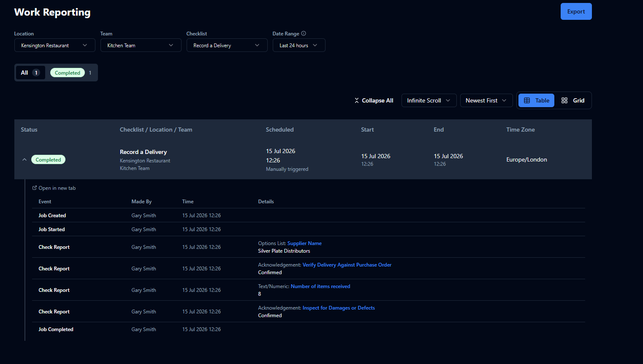The image size is (643, 364).
Task: Open the Supplier Name link
Action: coord(304,243)
